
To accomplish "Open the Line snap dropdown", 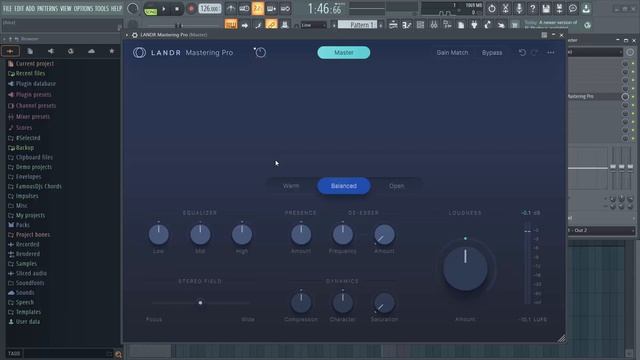I will (x=313, y=25).
